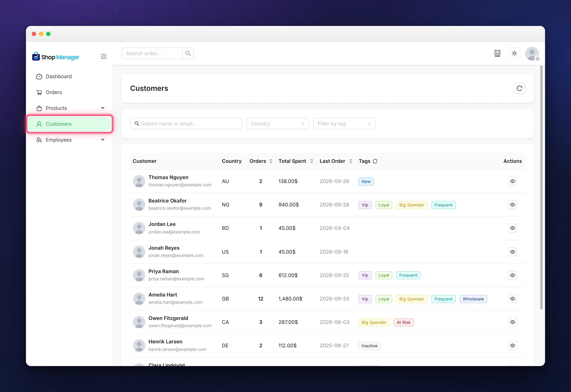Refresh the Customers page

click(519, 88)
